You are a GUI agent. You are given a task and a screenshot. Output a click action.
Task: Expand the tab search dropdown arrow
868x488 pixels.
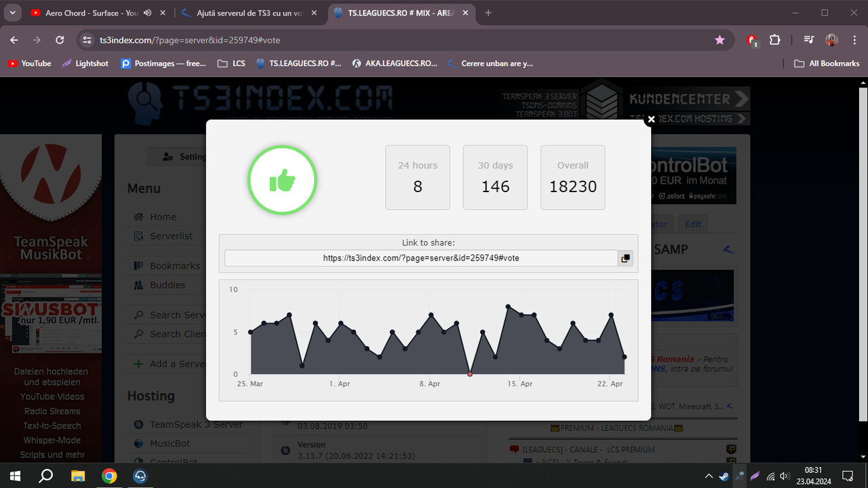pyautogui.click(x=14, y=13)
